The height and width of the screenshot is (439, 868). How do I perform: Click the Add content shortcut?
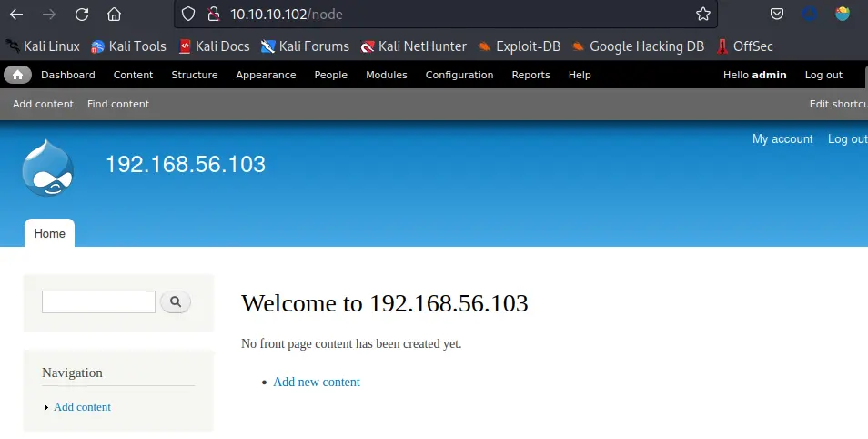[43, 104]
